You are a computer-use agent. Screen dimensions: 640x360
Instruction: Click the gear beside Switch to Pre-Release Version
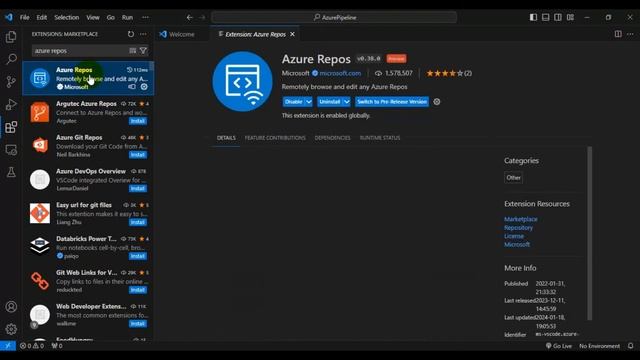coord(437,102)
